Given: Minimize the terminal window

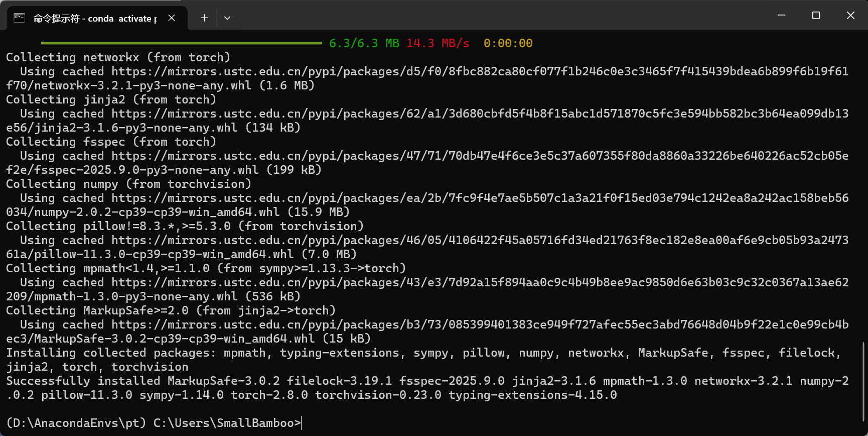Looking at the screenshot, I should coord(781,16).
